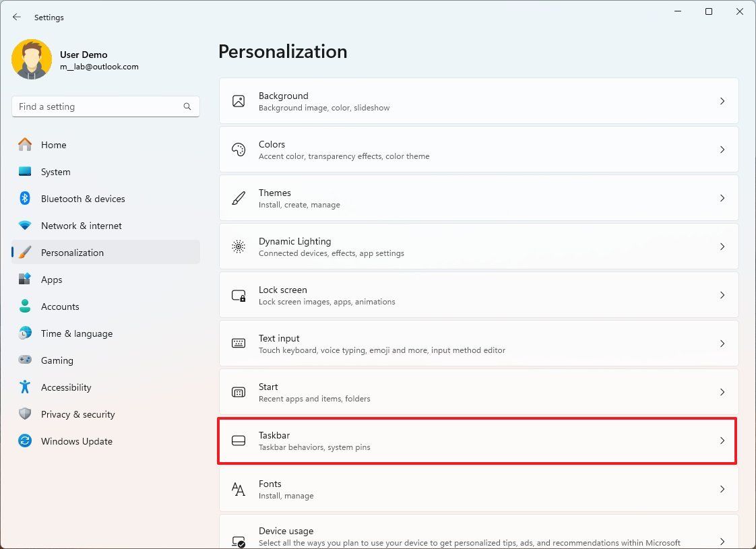Click the Background picture icon

(239, 101)
